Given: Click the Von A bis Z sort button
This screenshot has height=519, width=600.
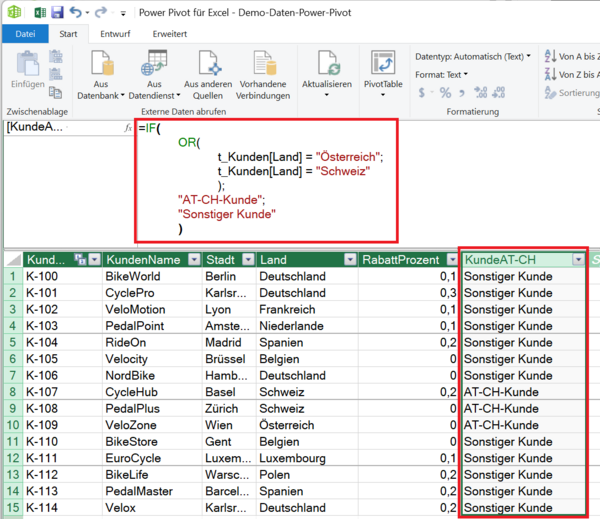Looking at the screenshot, I should [570, 56].
